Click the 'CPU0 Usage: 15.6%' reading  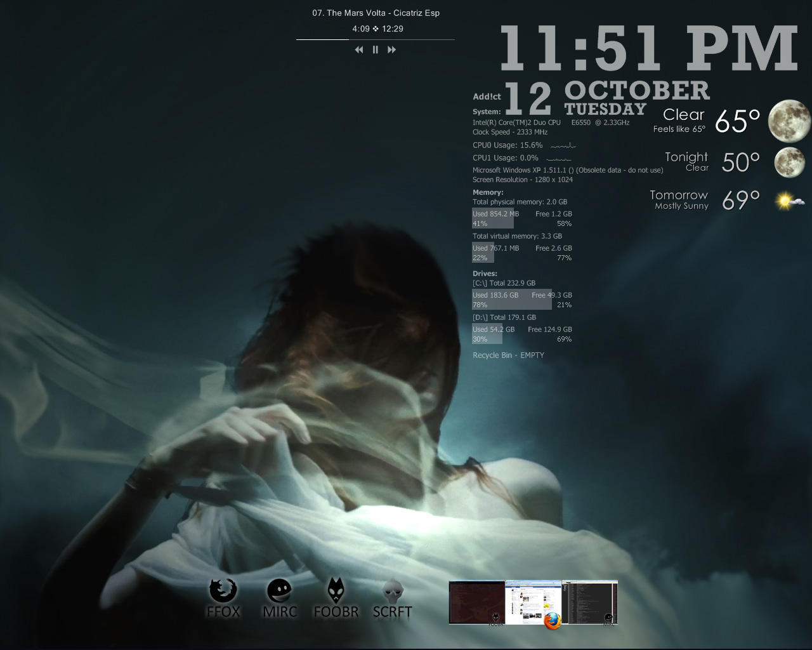[x=507, y=145]
